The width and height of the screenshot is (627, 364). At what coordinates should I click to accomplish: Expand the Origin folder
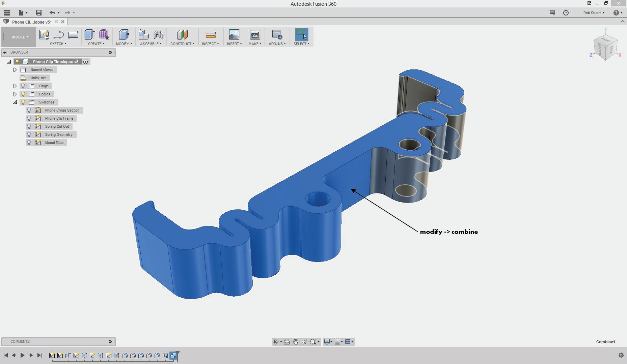click(x=15, y=86)
